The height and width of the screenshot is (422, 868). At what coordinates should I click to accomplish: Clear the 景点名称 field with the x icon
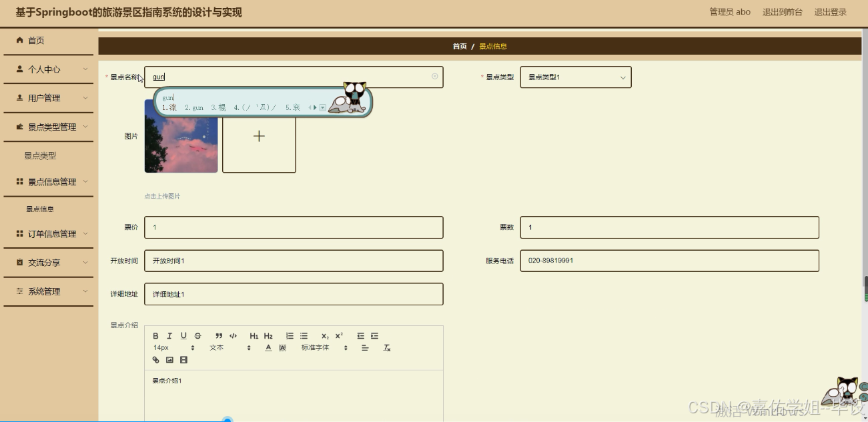[x=434, y=77]
